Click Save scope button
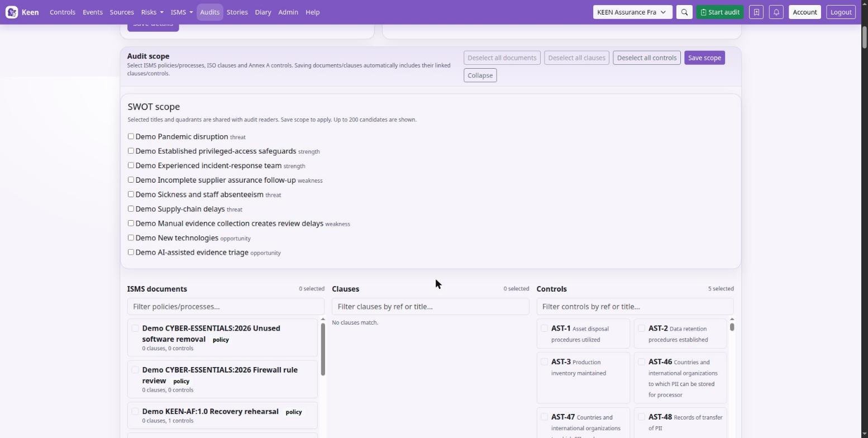This screenshot has height=438, width=868. [x=704, y=58]
